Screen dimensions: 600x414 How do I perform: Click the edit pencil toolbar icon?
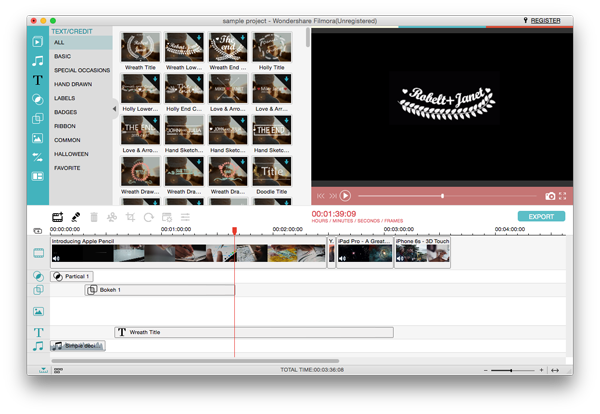tap(76, 217)
